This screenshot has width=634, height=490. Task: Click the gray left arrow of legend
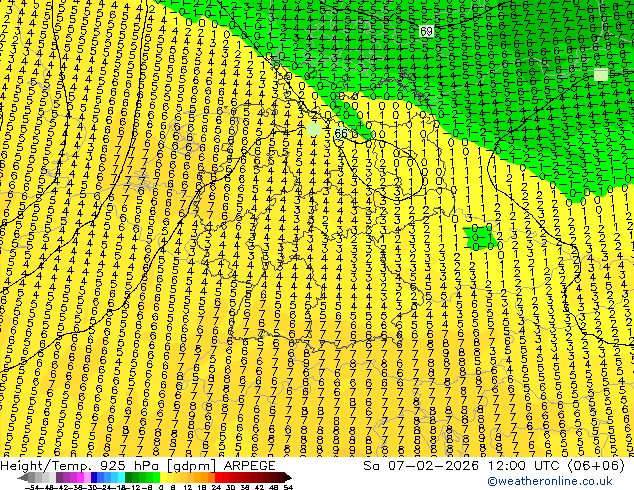point(22,477)
